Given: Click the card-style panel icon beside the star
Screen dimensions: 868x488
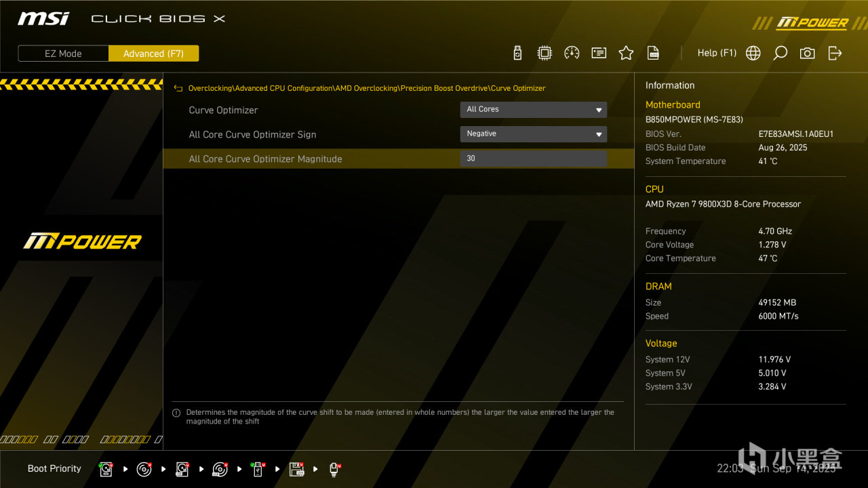Looking at the screenshot, I should 599,53.
